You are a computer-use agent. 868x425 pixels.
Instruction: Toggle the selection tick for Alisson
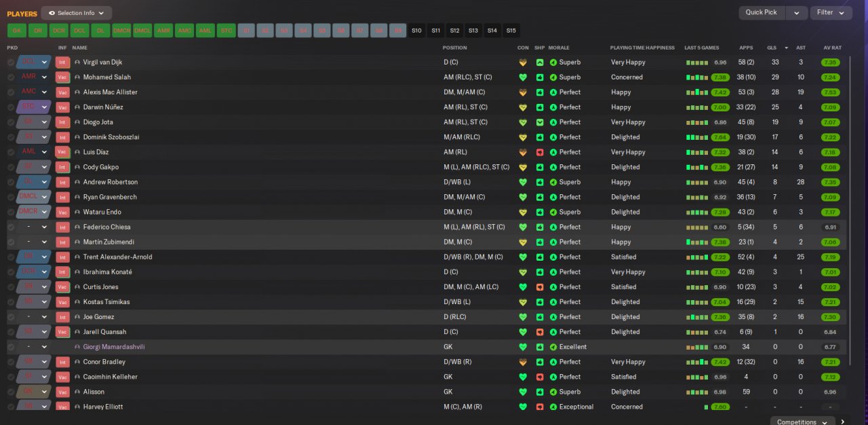[11, 392]
